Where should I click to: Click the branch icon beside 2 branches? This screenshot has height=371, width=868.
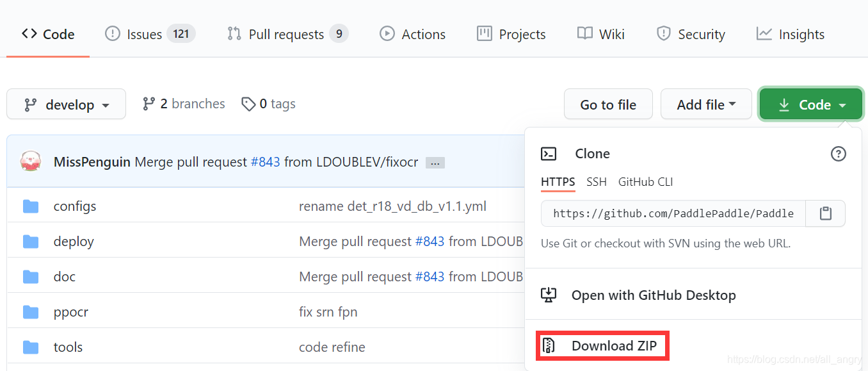point(149,104)
